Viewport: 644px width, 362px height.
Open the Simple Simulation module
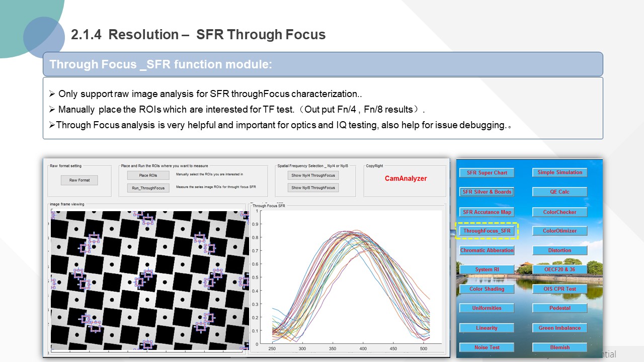pyautogui.click(x=559, y=172)
